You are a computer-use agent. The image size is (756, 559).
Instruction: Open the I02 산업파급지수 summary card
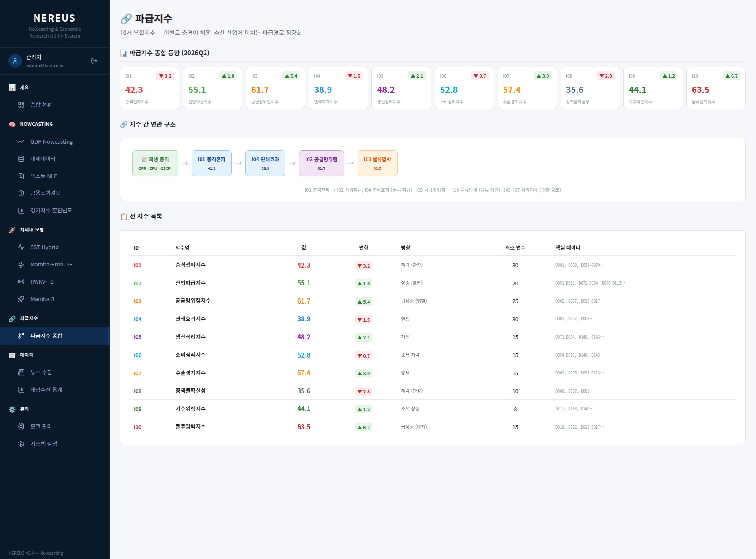(x=212, y=88)
